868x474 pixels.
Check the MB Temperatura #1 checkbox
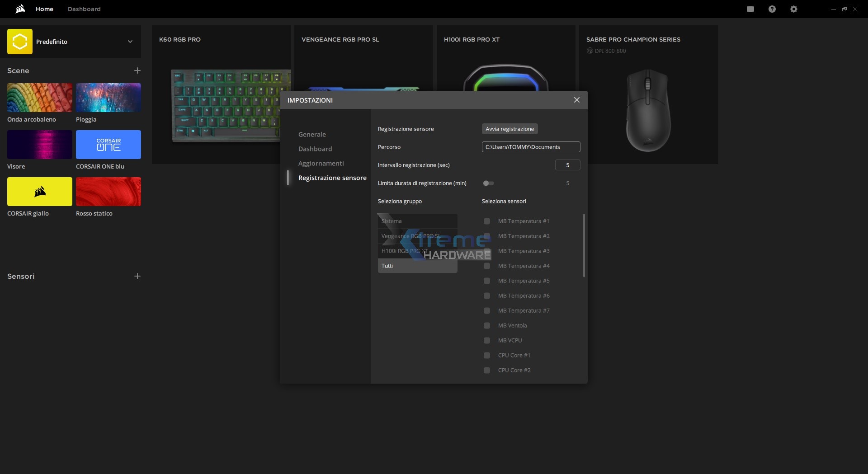(x=487, y=221)
